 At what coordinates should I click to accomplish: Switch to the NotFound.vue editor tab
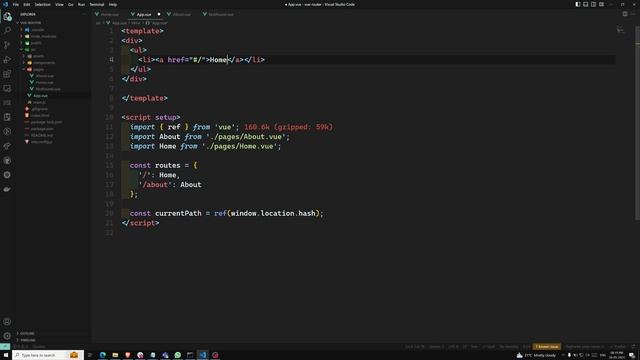click(221, 14)
